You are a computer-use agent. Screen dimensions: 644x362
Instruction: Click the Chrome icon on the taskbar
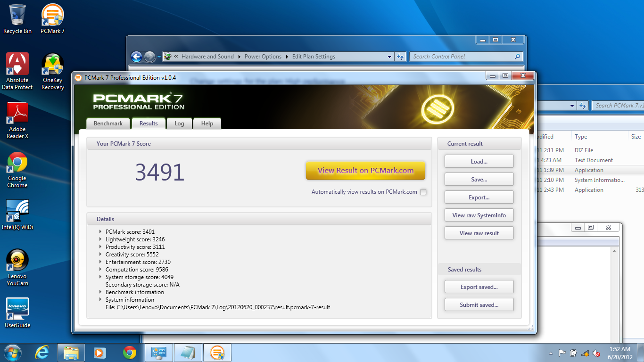click(x=129, y=352)
